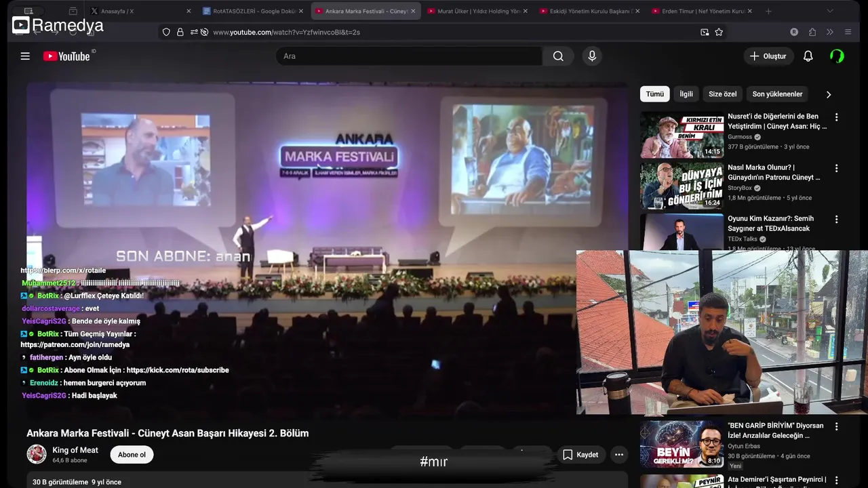Select the 'Size özel' filter chip
Image resolution: width=868 pixels, height=488 pixels.
click(722, 94)
